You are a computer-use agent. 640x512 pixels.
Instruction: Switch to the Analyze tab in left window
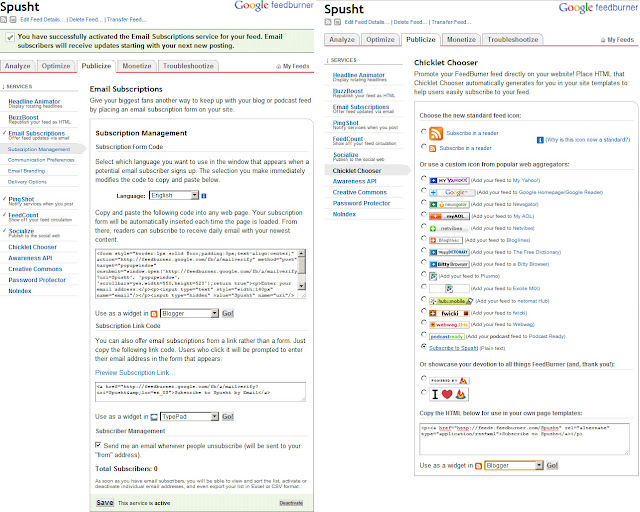pyautogui.click(x=18, y=66)
